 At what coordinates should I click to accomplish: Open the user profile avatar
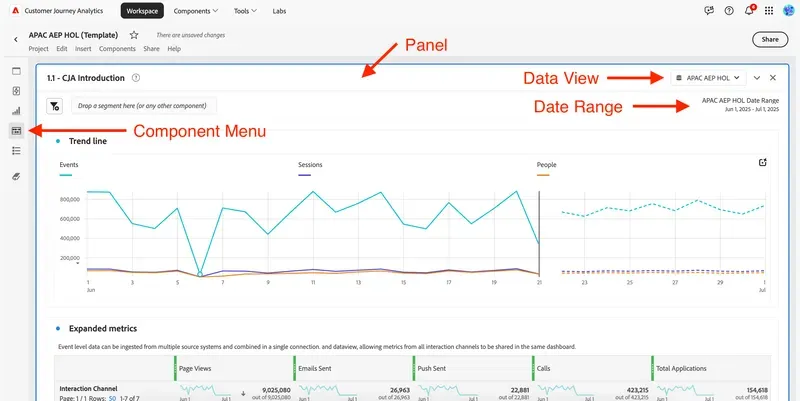(x=789, y=11)
